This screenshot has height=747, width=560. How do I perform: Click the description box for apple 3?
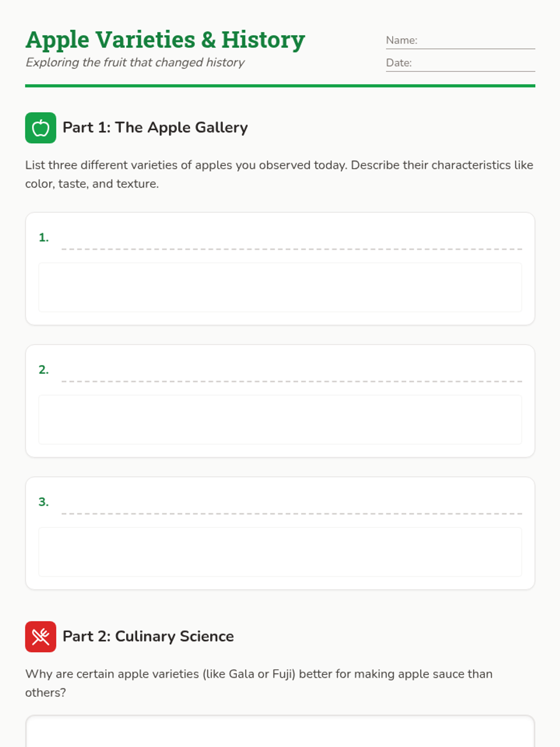point(280,551)
